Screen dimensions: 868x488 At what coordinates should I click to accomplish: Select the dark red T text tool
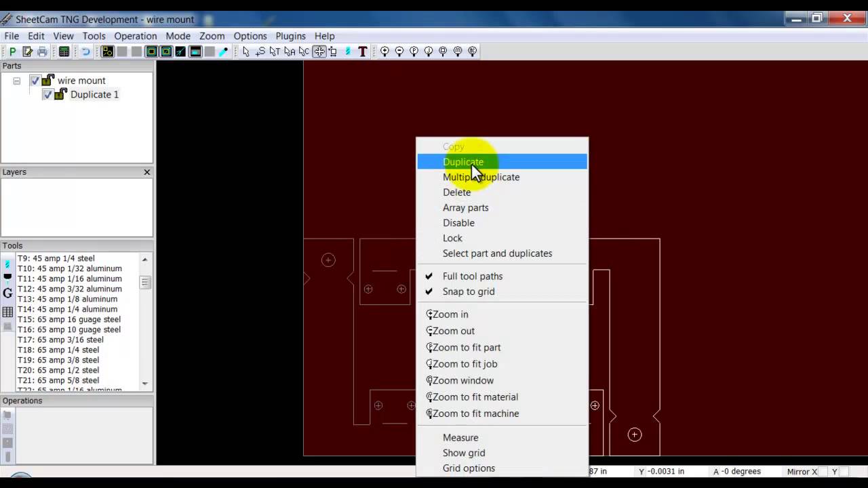[363, 52]
